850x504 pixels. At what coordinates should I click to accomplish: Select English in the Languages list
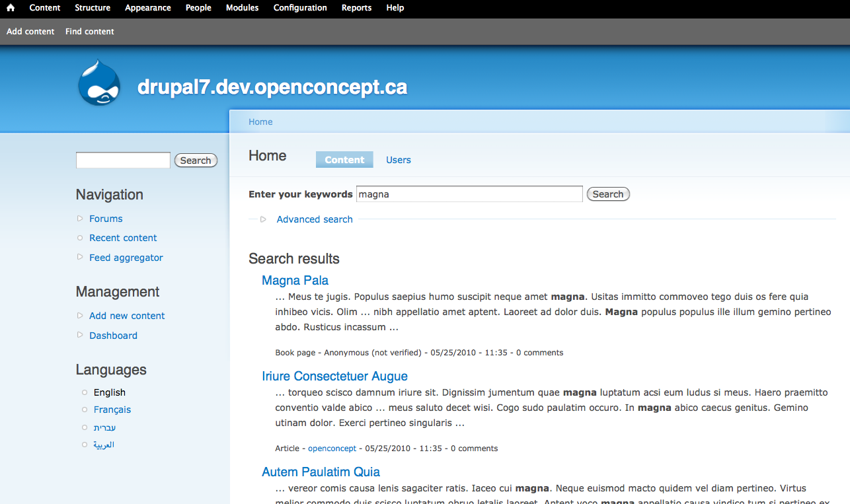[110, 392]
